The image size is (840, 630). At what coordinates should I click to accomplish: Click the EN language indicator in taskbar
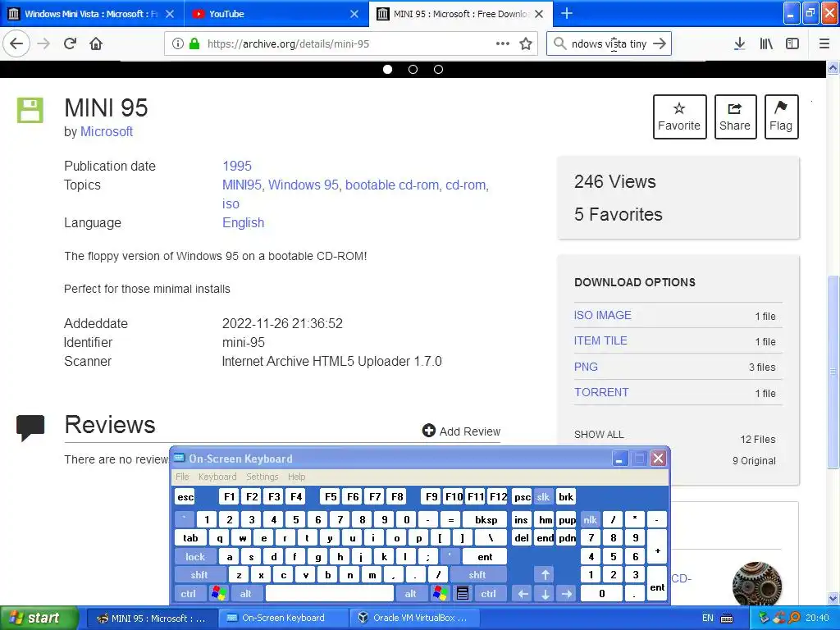(708, 618)
